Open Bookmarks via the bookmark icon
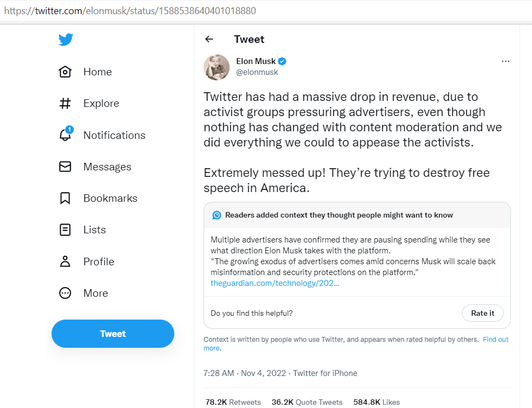Screen dimensions: 532x408 tap(65, 198)
